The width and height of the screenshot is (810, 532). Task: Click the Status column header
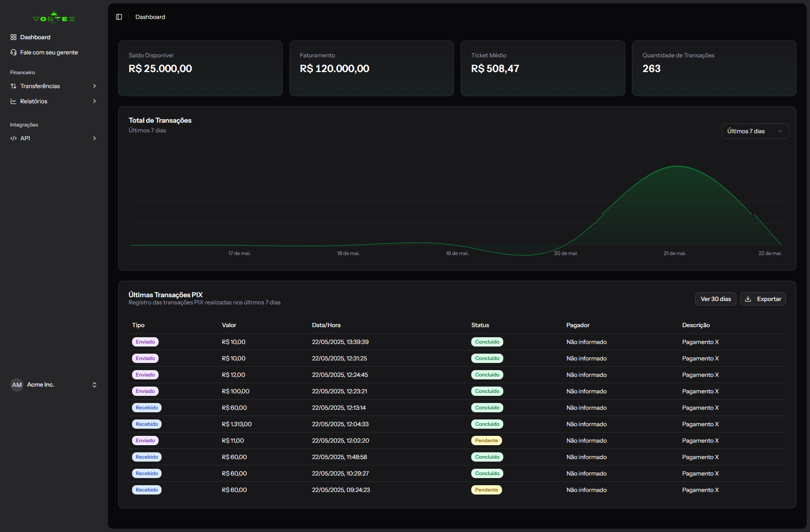tap(480, 325)
